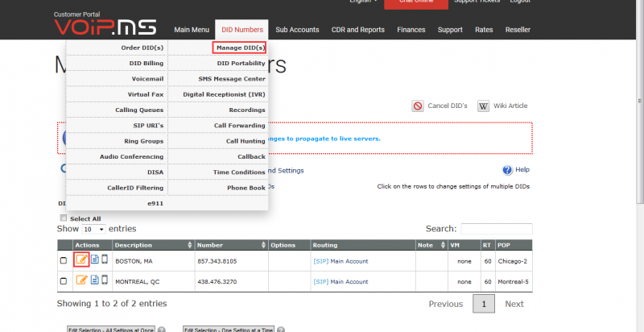Open the Rates menu
Image resolution: width=644 pixels, height=332 pixels.
tap(484, 30)
